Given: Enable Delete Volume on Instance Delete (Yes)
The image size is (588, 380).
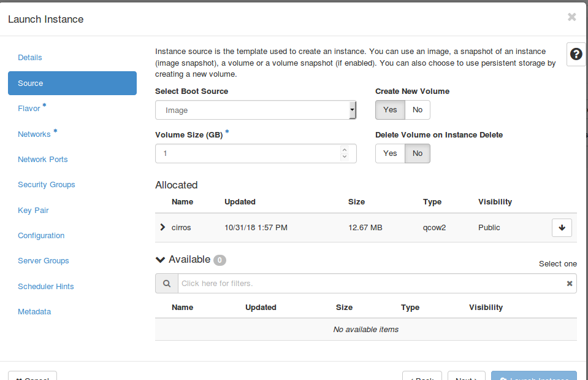Looking at the screenshot, I should pyautogui.click(x=390, y=153).
